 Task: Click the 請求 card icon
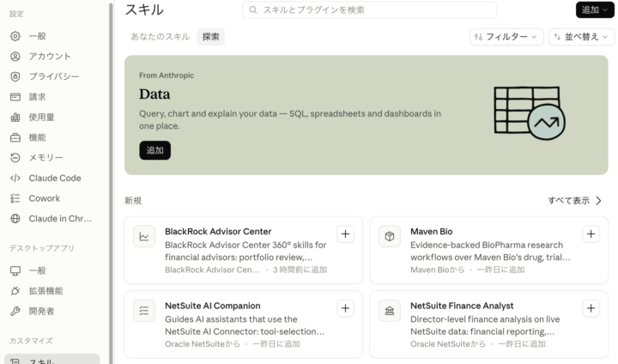point(15,97)
